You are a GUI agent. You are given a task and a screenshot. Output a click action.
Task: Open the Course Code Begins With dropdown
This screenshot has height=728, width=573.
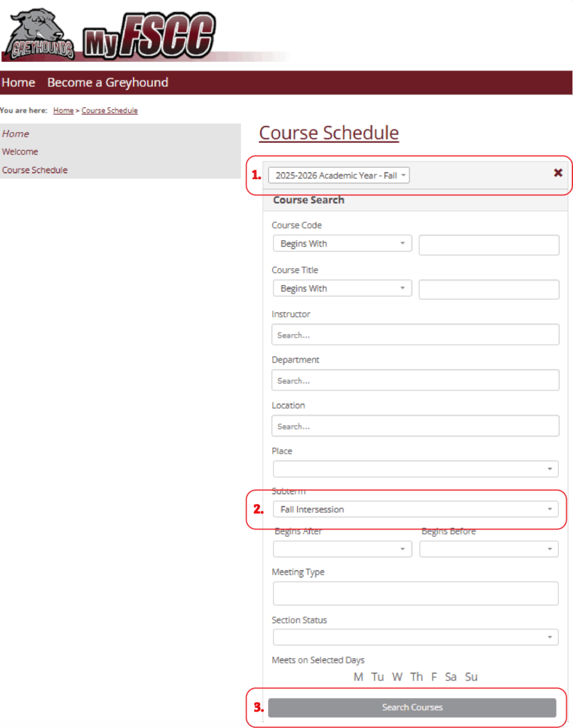342,243
